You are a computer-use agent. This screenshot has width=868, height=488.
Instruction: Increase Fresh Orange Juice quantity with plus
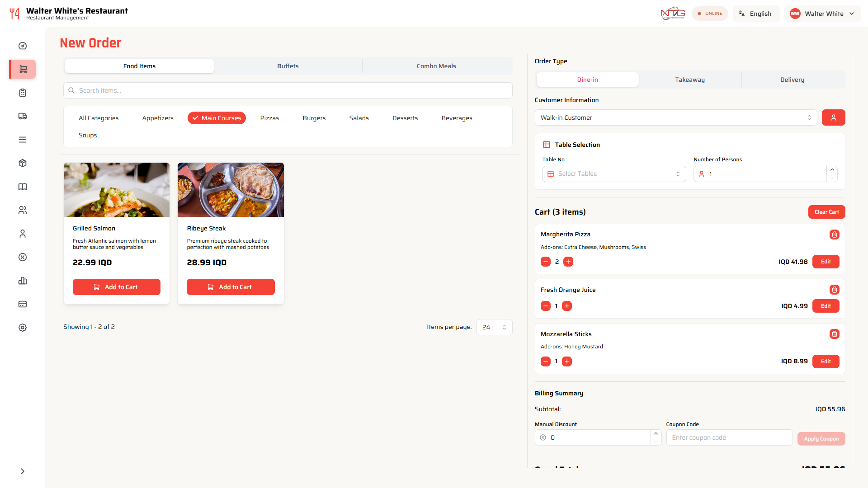(x=567, y=306)
